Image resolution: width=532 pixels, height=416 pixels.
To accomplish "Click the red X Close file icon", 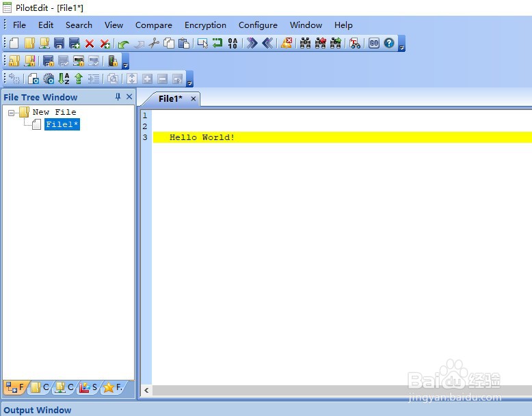I will pyautogui.click(x=89, y=44).
